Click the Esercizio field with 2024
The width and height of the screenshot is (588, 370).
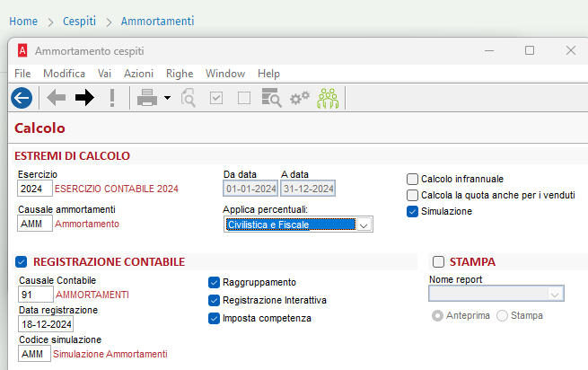(x=34, y=189)
